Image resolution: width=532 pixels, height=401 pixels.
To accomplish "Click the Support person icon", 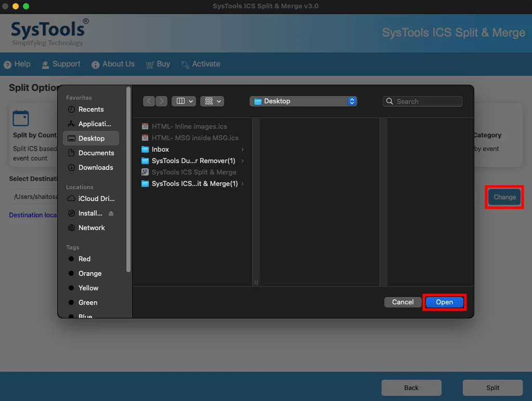I will (45, 65).
